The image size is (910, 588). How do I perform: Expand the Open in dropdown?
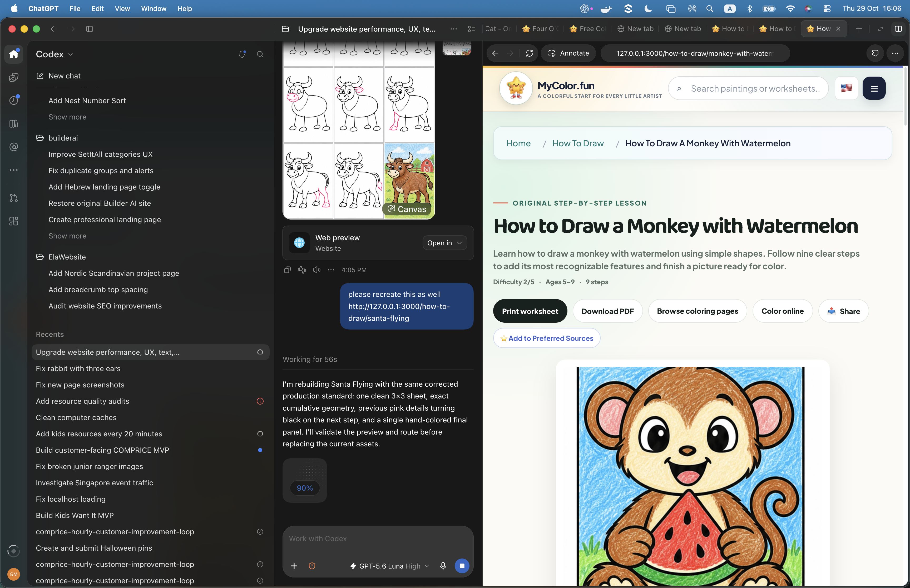(444, 243)
